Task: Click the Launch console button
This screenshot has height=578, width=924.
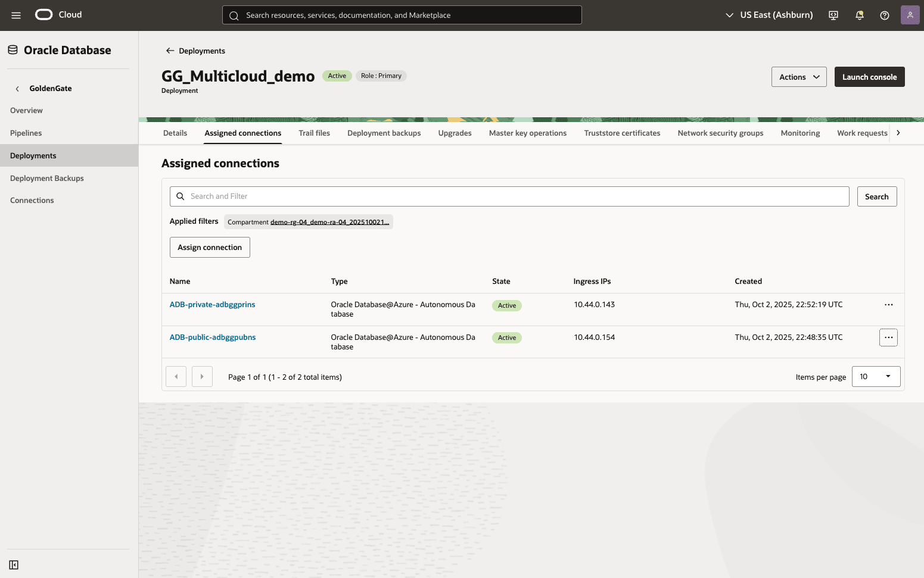Action: 869,76
